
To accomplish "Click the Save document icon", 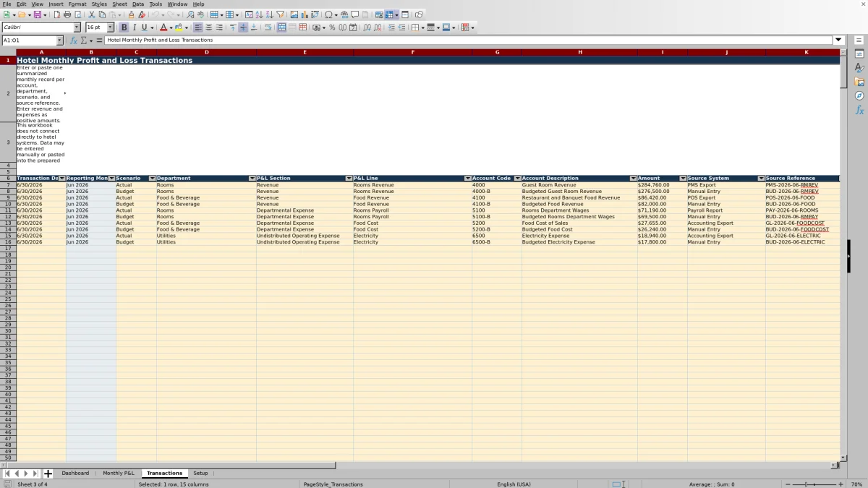I will (x=37, y=14).
